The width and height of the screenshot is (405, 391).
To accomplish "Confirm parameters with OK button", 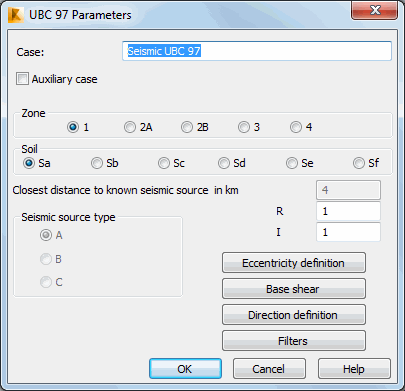I will tap(185, 369).
